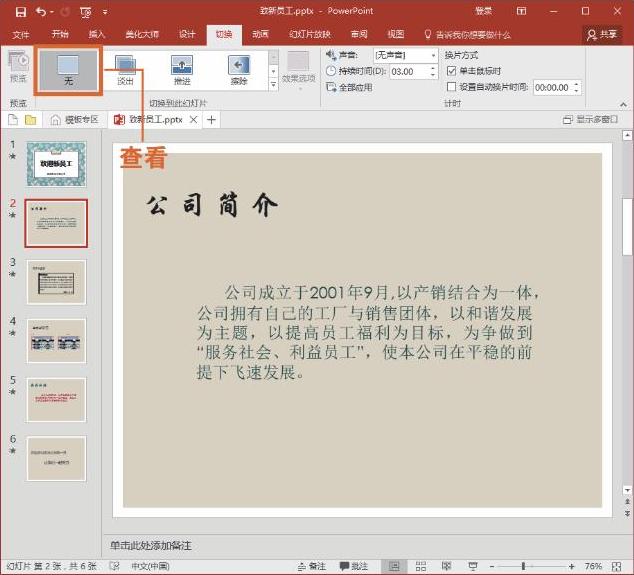
Task: Start Slide Show from status bar icon
Action: pos(472,567)
